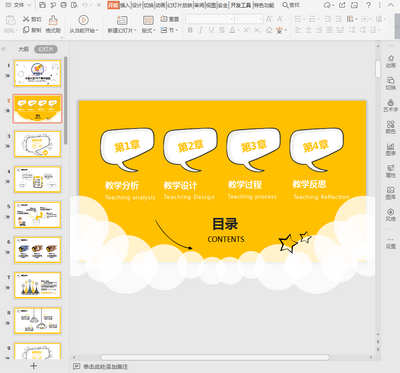Toggle Strikethrough formatting

tap(222, 30)
